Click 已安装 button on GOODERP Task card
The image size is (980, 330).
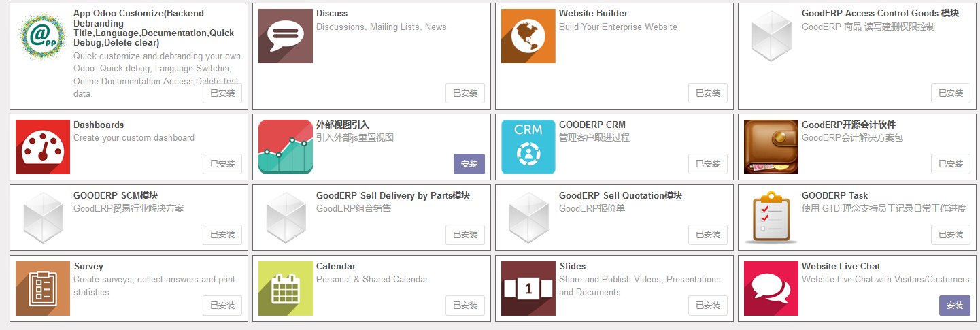951,235
